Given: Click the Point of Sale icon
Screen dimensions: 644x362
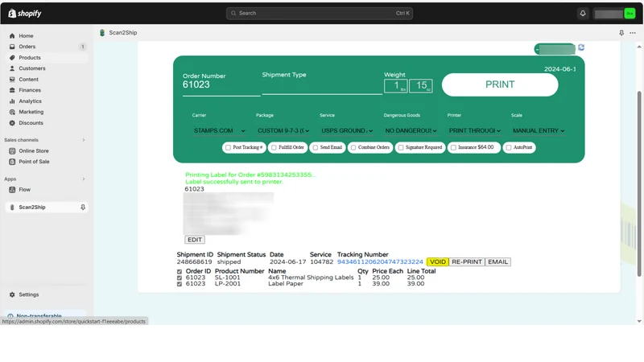Looking at the screenshot, I should [12, 162].
